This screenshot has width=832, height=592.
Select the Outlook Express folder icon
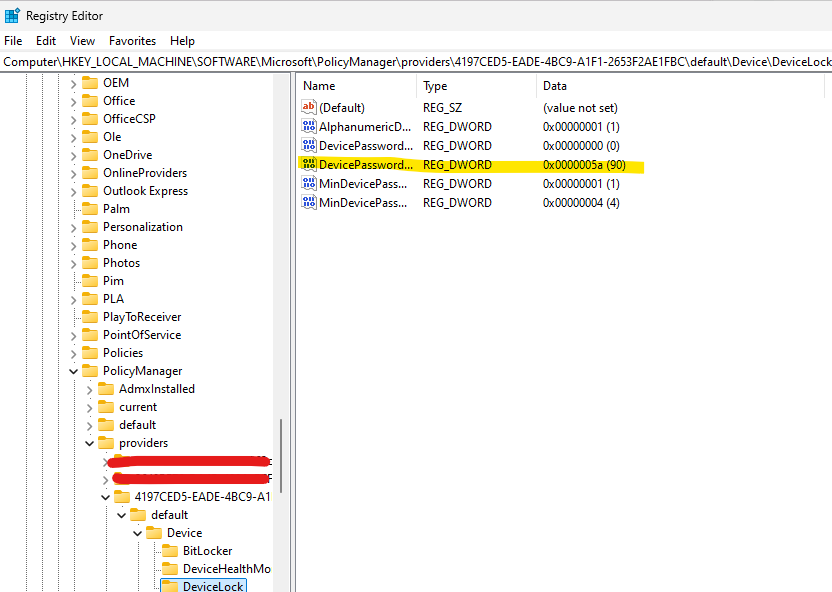pyautogui.click(x=90, y=191)
